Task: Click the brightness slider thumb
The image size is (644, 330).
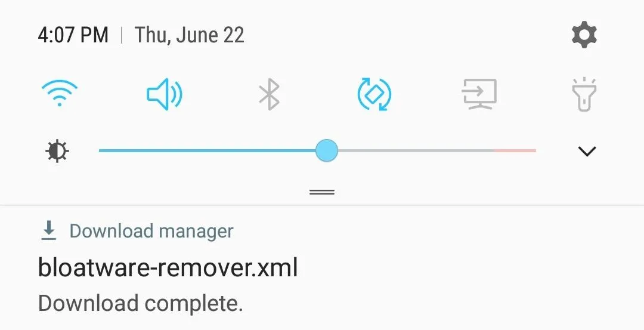Action: pos(327,150)
